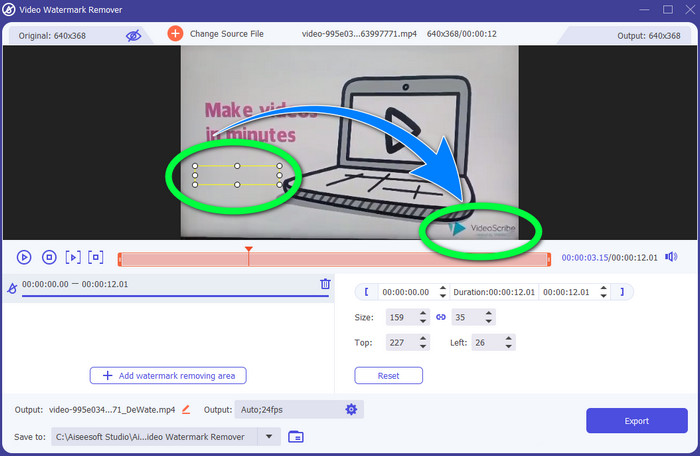Screen dimensions: 700x456
Task: Mute the volume speaker icon
Action: (671, 257)
